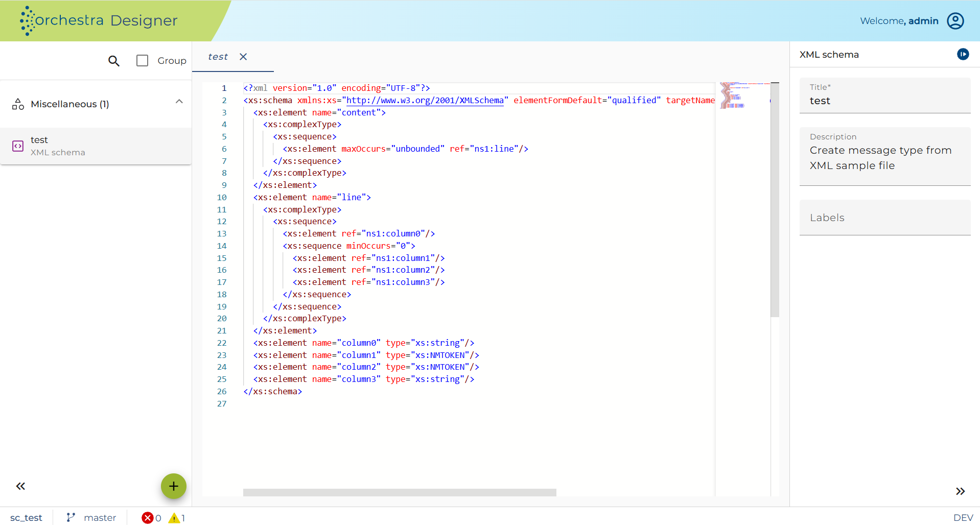Collapse the left sidebar panel

click(x=20, y=486)
